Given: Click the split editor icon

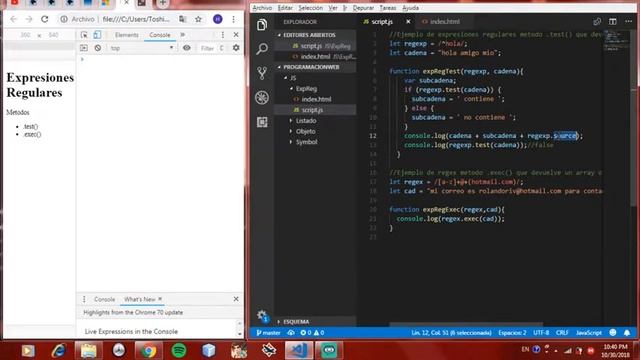Looking at the screenshot, I should pyautogui.click(x=613, y=22).
